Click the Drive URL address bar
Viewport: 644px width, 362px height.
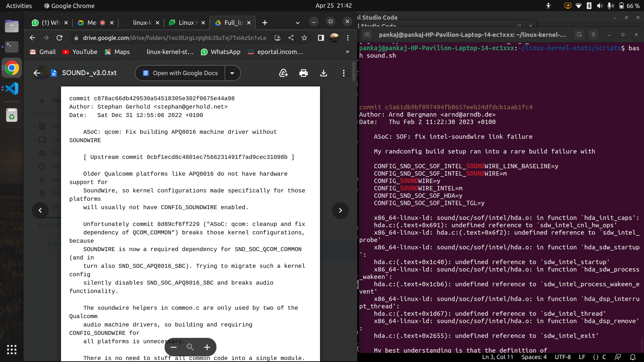coord(174,38)
